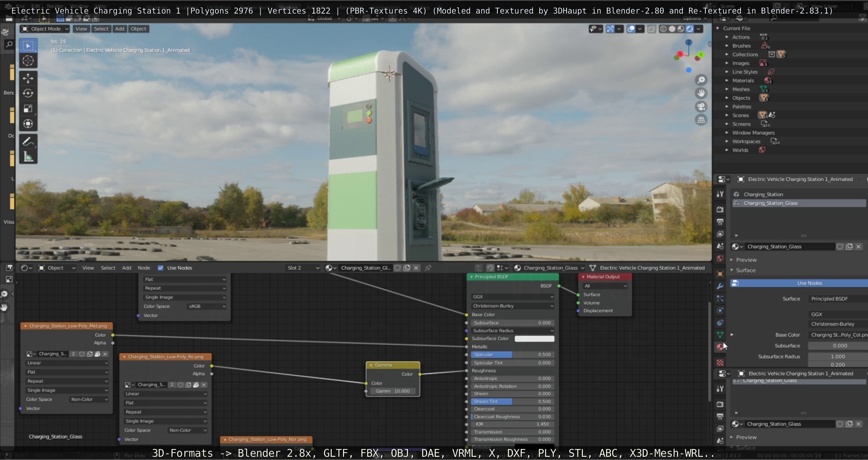Toggle viewport gizmos button
868x460 pixels.
click(x=610, y=29)
